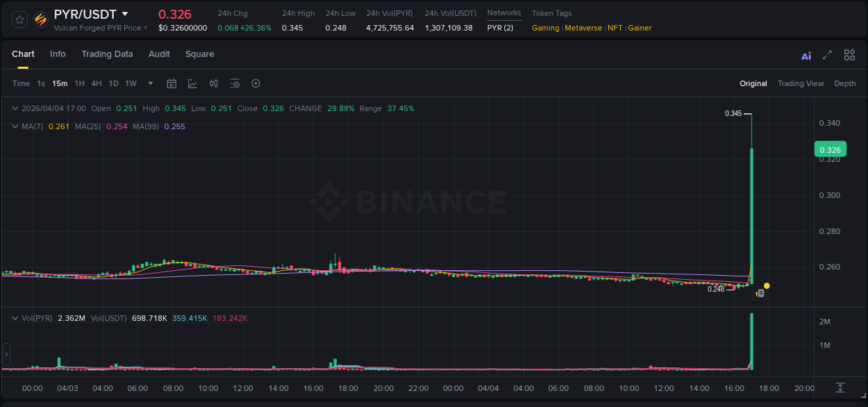Open the chart settings hexagon icon
The height and width of the screenshot is (407, 868).
coord(256,83)
